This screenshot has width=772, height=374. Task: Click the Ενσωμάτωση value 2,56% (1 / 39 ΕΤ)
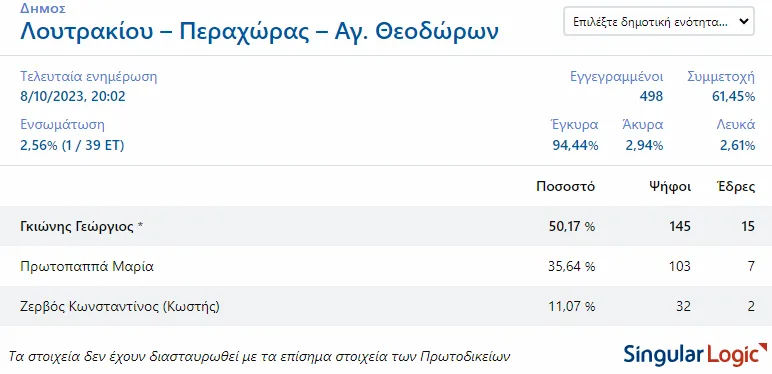72,146
